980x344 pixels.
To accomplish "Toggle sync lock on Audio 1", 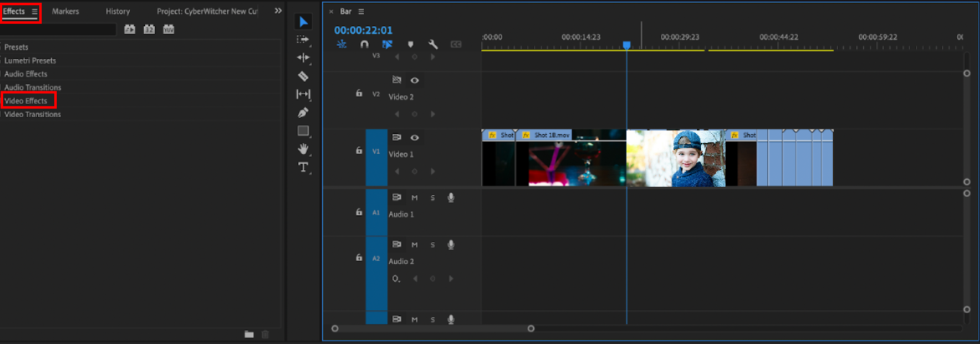I will click(396, 198).
